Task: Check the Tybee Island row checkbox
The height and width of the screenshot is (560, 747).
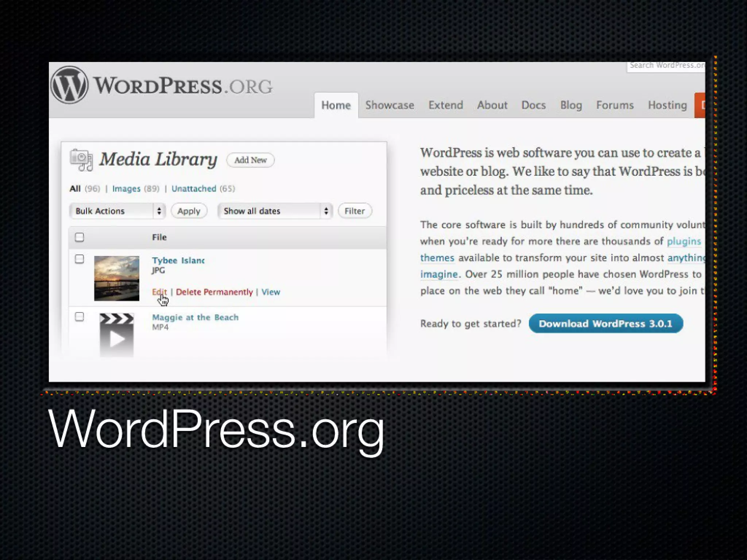Action: 80,259
